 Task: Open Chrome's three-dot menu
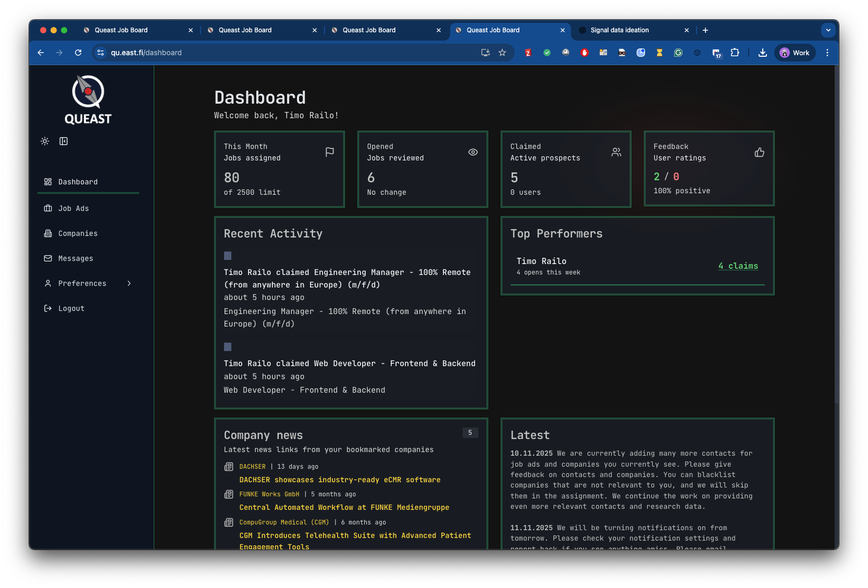827,53
